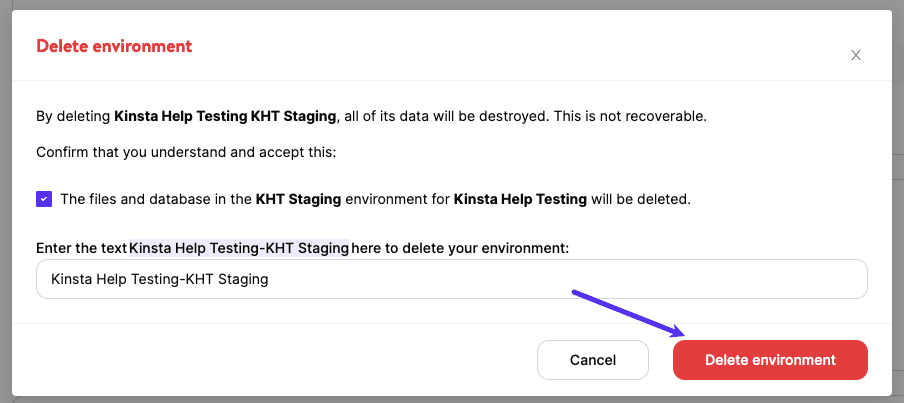Click 'Confirm that you understand and accept this'
Viewport: 904px width, 403px height.
click(x=186, y=153)
